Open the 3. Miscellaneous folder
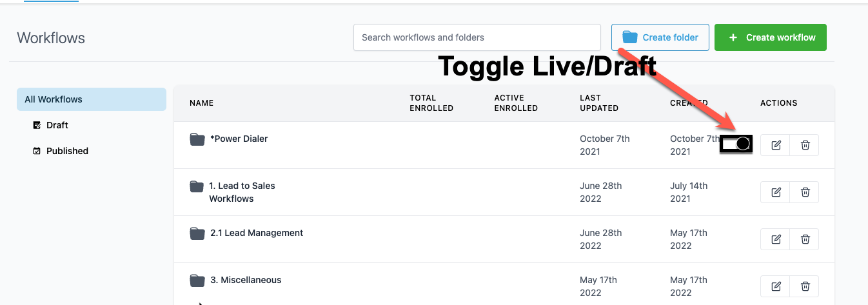Viewport: 868px width, 305px height. pyautogui.click(x=245, y=280)
